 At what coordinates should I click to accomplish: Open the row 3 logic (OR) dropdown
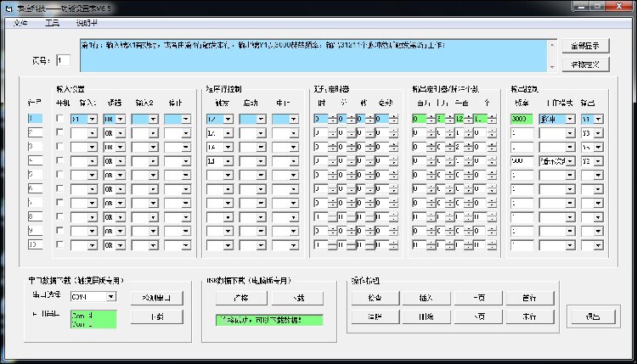[121, 147]
